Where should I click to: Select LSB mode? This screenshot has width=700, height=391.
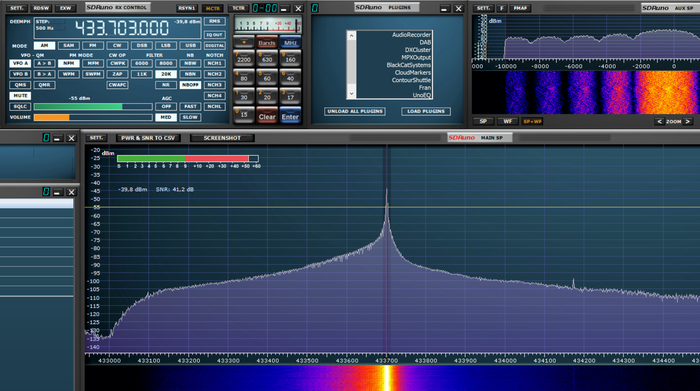coord(166,46)
